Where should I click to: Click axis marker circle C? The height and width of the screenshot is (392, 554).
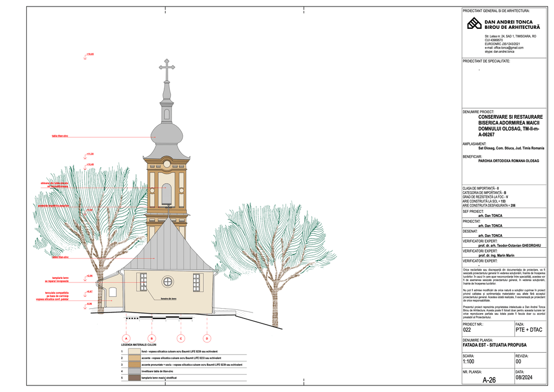[x=181, y=338]
